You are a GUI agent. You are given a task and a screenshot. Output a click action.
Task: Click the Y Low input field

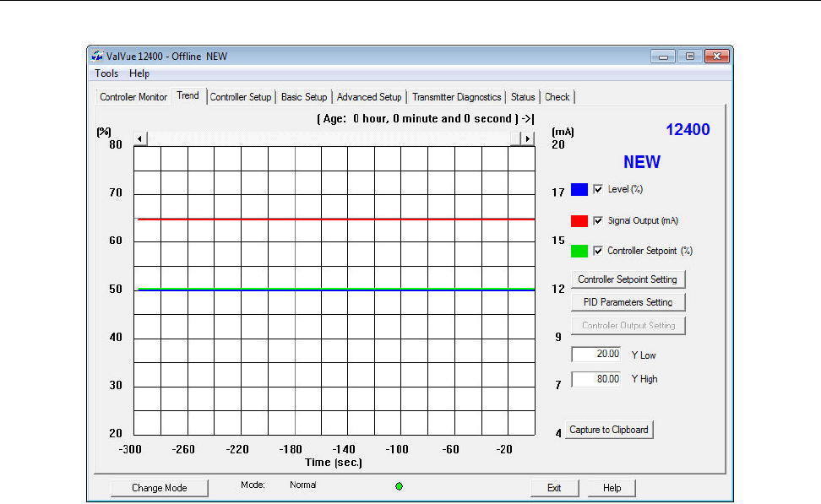[595, 355]
